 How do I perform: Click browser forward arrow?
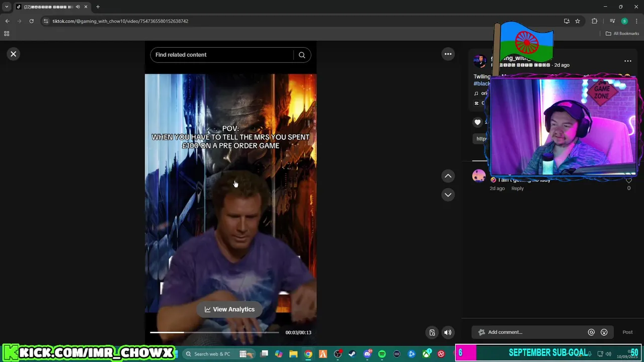tap(19, 21)
